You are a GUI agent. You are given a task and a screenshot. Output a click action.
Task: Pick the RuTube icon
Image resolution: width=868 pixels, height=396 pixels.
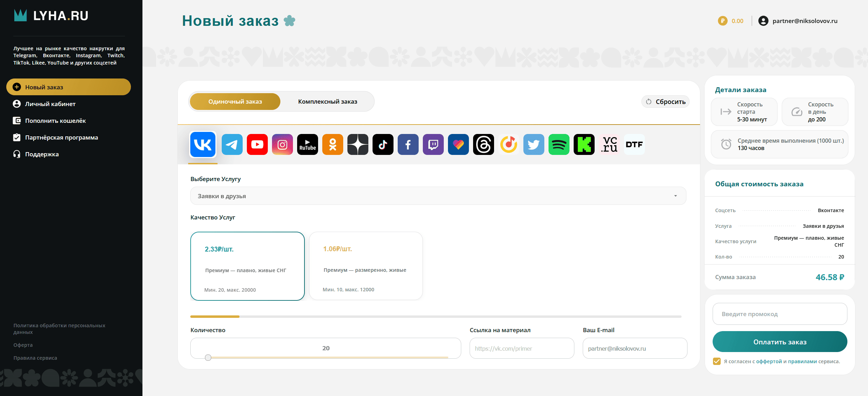point(308,144)
